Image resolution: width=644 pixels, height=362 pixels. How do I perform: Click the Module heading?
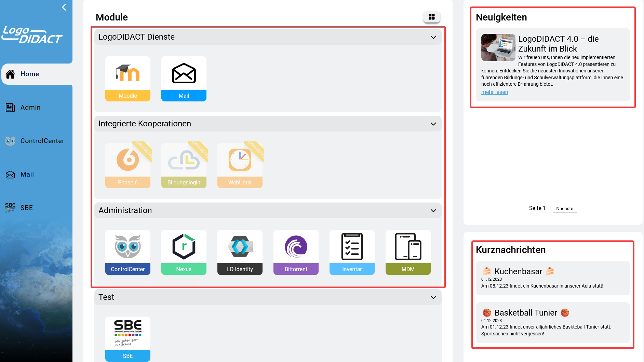pyautogui.click(x=112, y=17)
